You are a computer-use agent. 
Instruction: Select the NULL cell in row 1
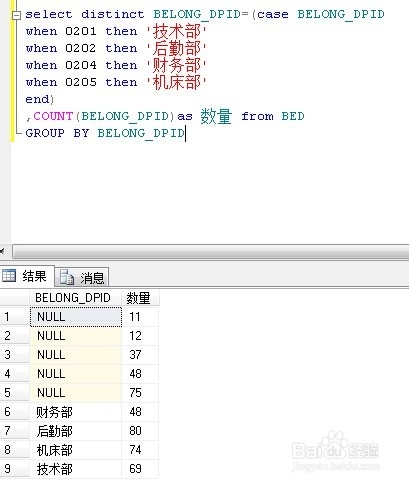point(76,317)
